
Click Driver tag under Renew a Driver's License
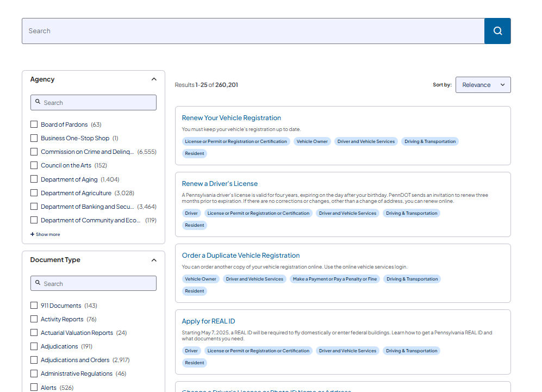[x=191, y=213]
